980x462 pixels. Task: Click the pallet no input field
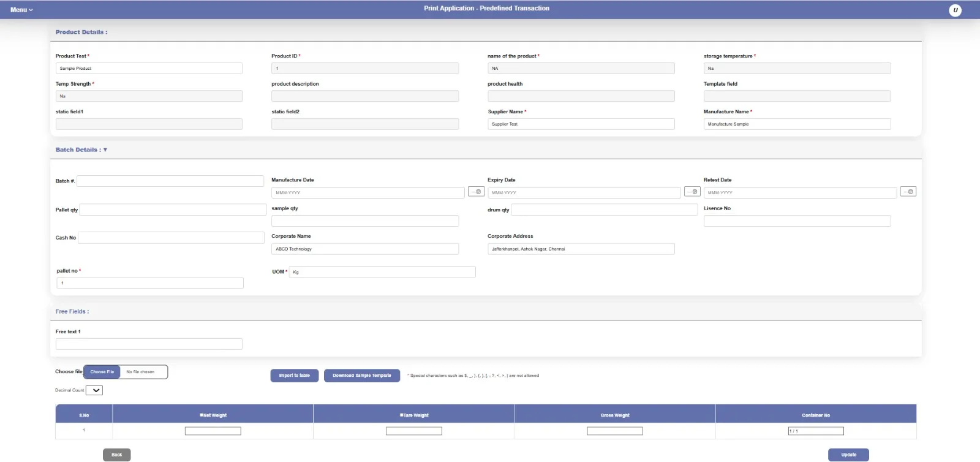coord(150,283)
